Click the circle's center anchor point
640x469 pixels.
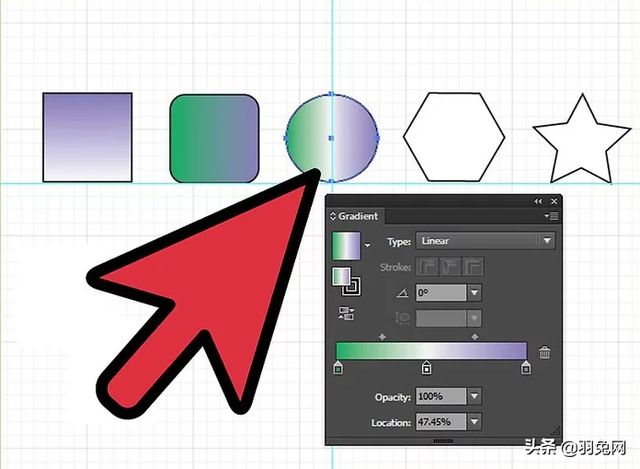(331, 138)
